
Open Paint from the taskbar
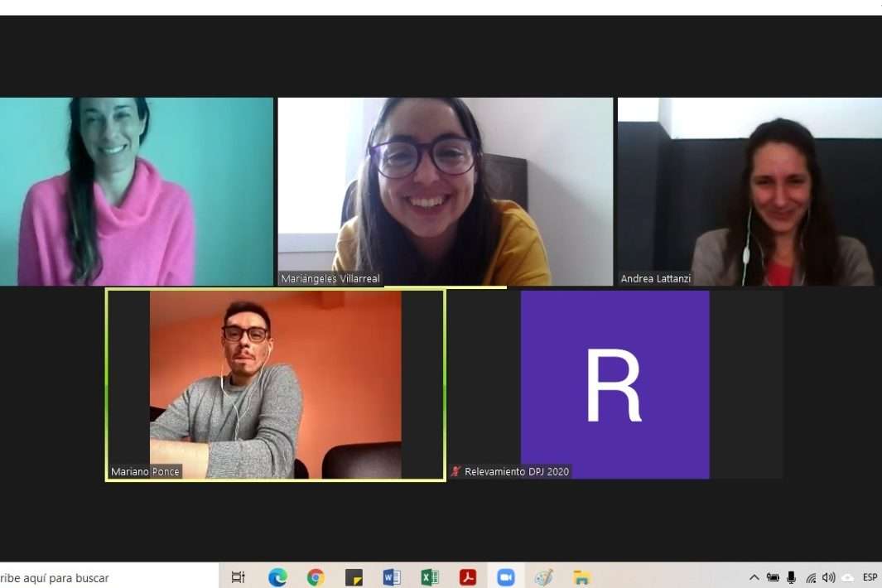pyautogui.click(x=543, y=577)
